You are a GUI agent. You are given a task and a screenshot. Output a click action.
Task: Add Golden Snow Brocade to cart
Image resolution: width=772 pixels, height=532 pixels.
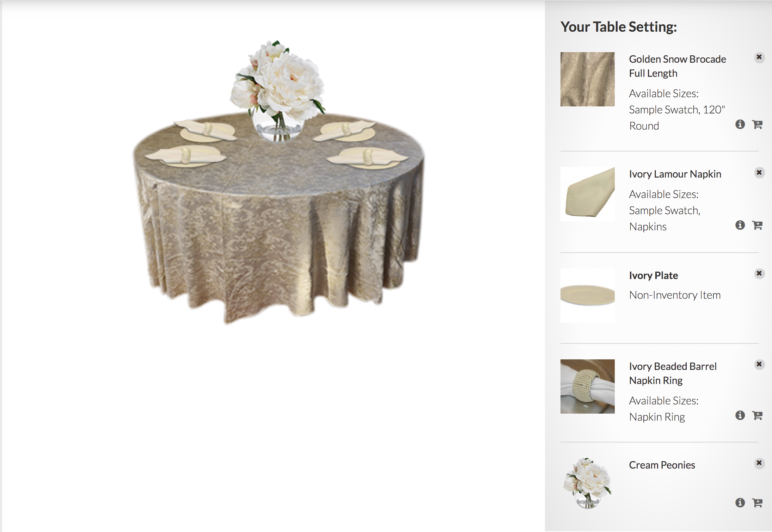click(x=757, y=124)
